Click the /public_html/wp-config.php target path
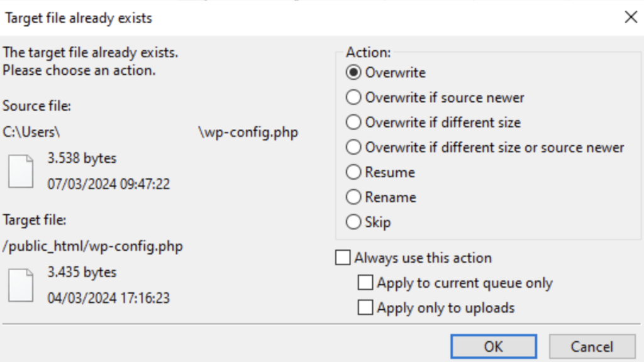Viewport: 644px width, 362px height. 91,246
